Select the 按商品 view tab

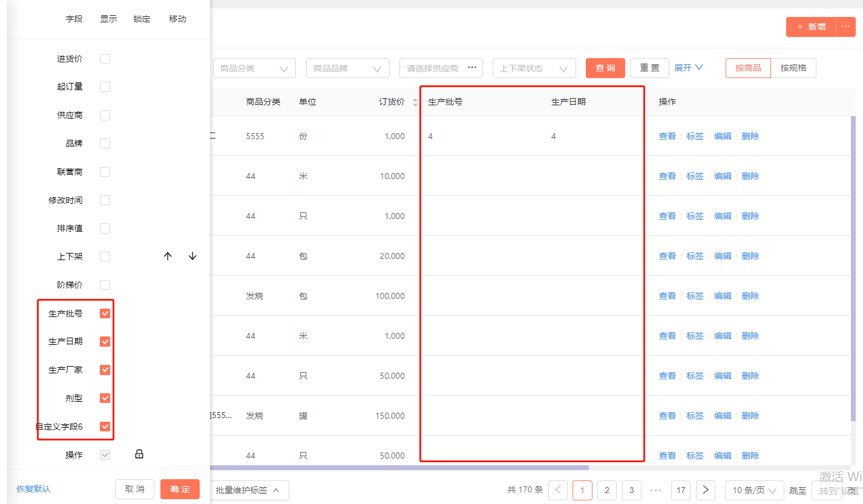click(x=749, y=68)
